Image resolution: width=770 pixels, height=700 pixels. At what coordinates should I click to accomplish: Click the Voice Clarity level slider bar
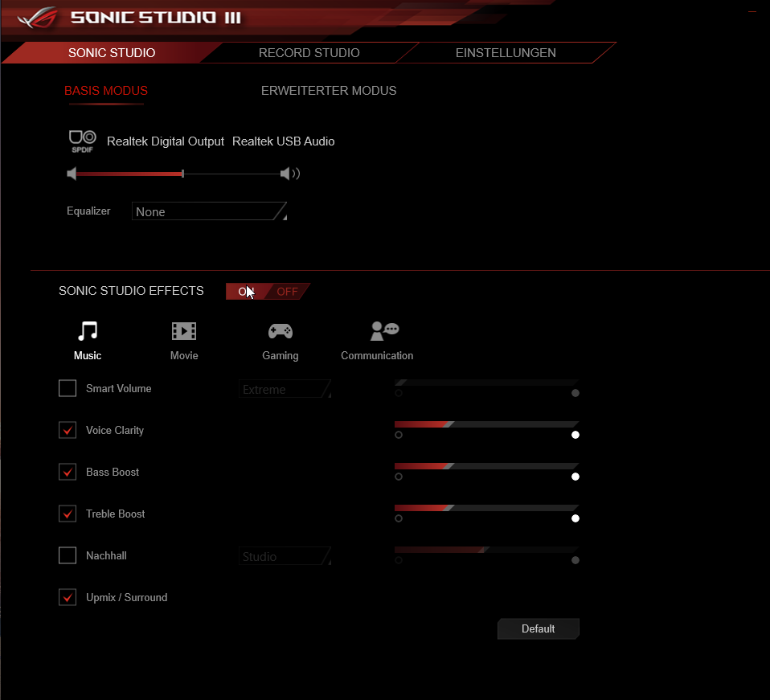[486, 424]
